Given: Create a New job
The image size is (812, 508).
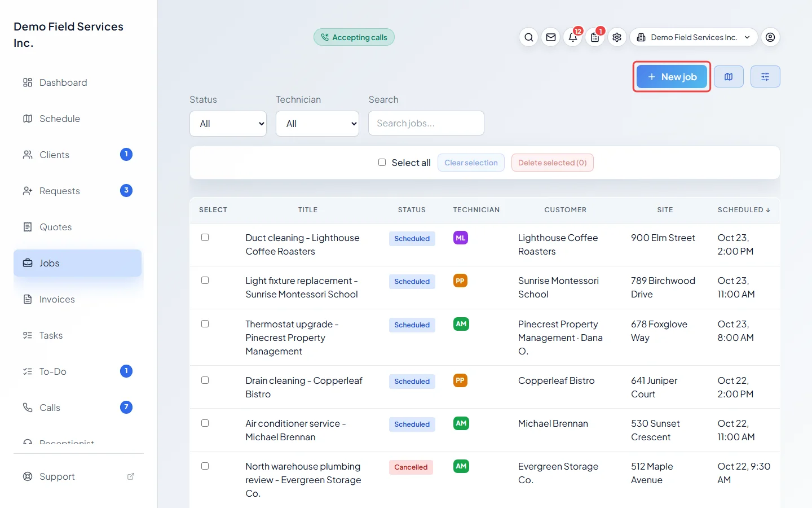Looking at the screenshot, I should 672,77.
